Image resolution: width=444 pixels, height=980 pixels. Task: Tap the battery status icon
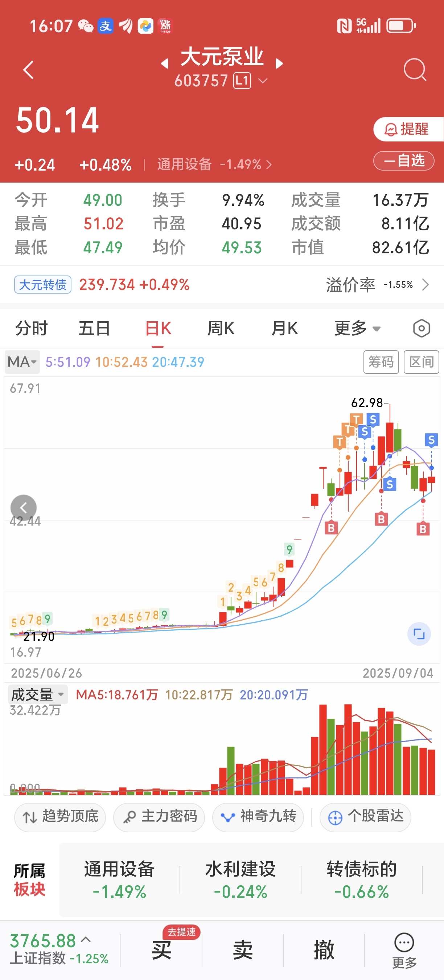tap(401, 26)
